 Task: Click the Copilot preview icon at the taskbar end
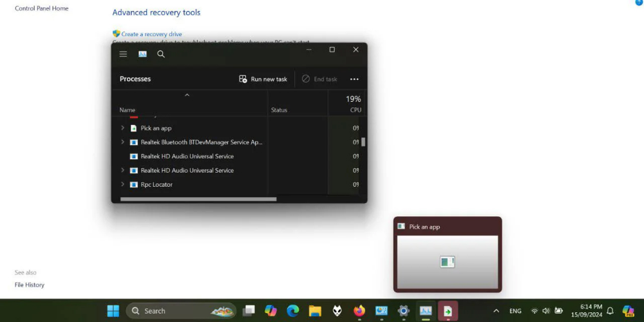(x=628, y=311)
